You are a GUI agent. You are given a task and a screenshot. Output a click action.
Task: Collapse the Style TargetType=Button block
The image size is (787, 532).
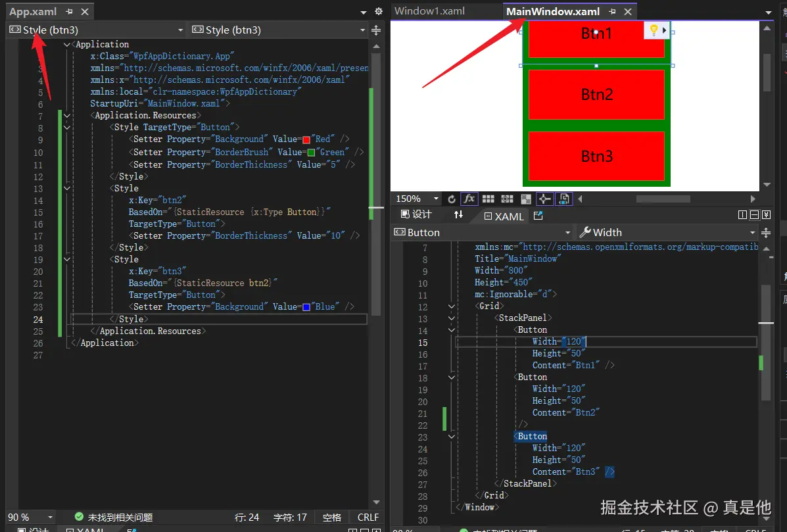[67, 128]
